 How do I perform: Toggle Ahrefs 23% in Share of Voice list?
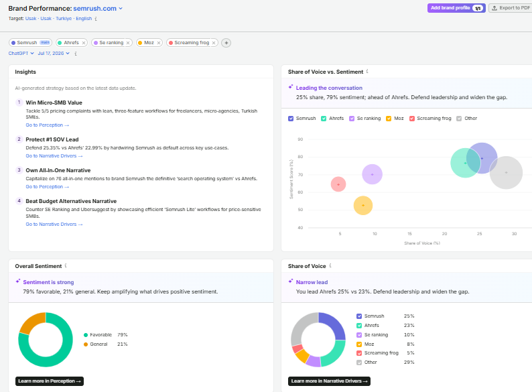359,326
